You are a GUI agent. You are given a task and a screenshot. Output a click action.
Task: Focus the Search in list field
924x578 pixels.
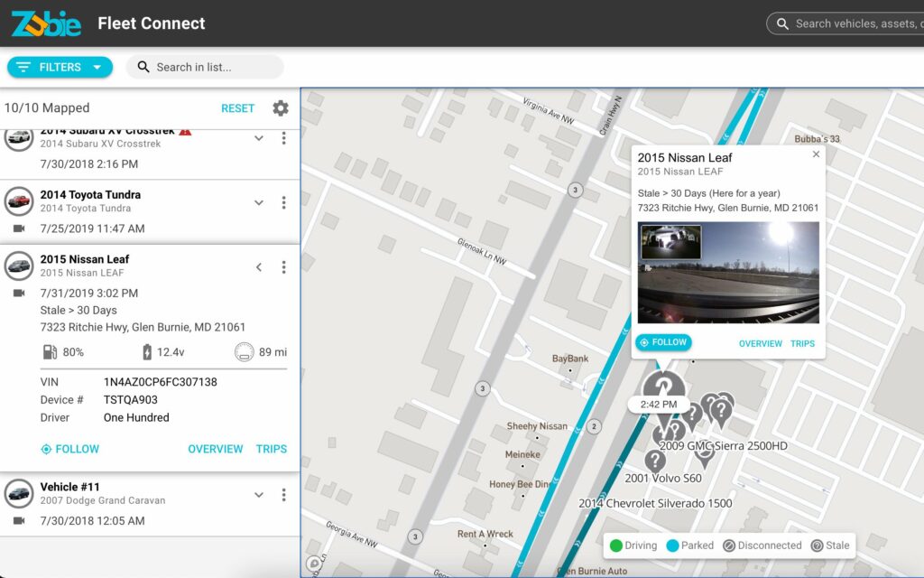tap(205, 67)
